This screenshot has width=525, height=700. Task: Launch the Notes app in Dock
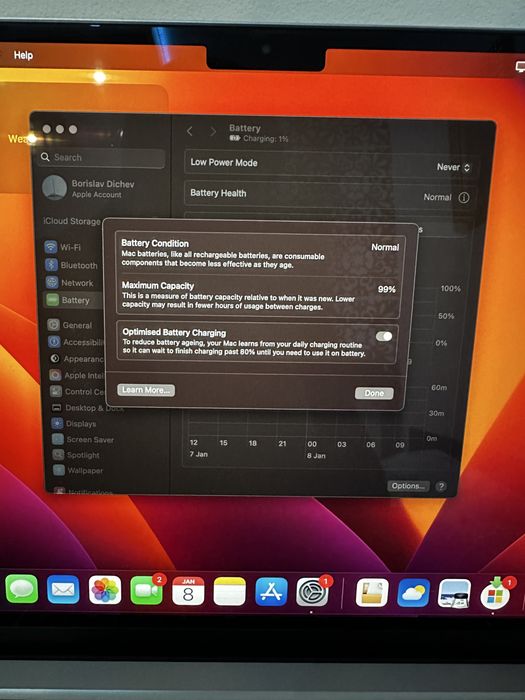tap(229, 591)
